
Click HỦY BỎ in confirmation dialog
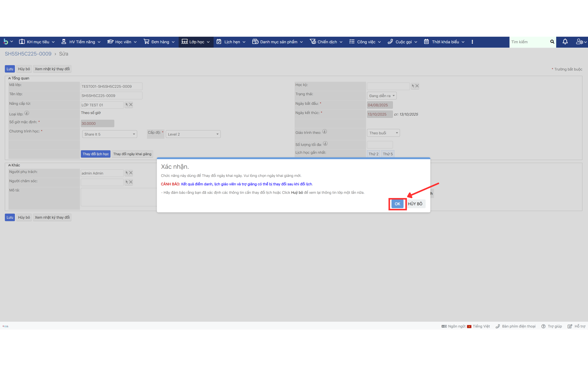pyautogui.click(x=415, y=204)
